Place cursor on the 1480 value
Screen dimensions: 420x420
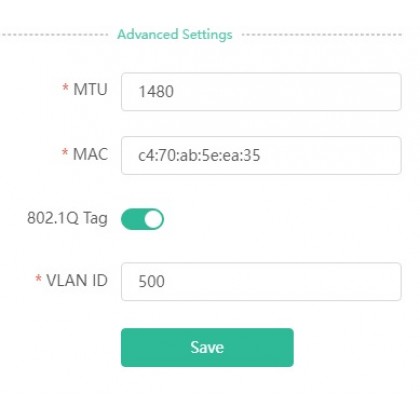pyautogui.click(x=156, y=92)
